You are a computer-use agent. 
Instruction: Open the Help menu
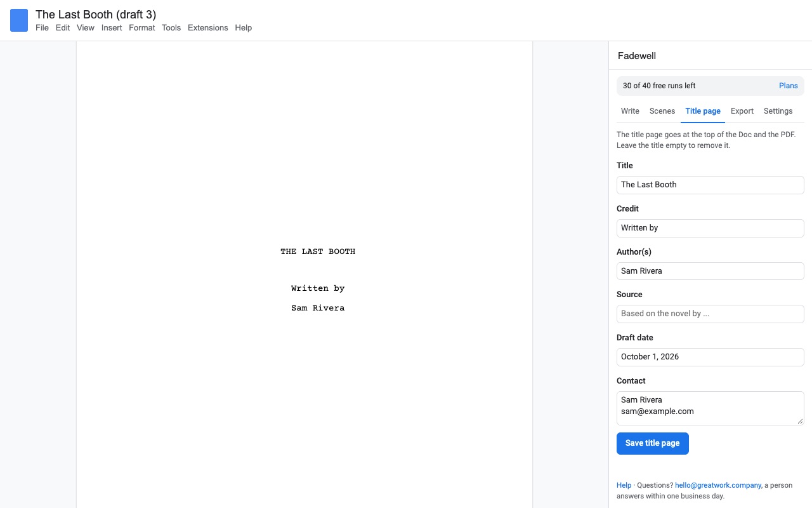tap(244, 28)
